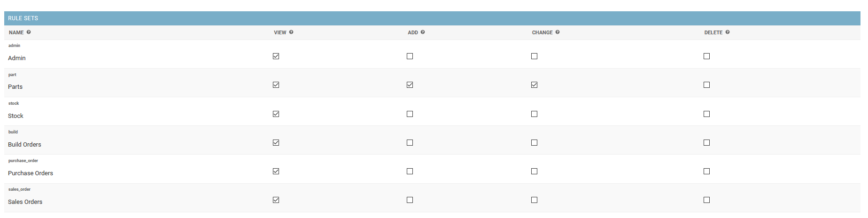
Task: Check Change permission for Sales Orders
Action: click(x=535, y=200)
